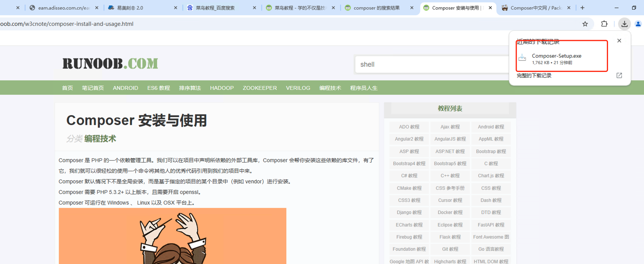Open the Angular2 教程 tutorial link
Image resolution: width=644 pixels, height=264 pixels.
coord(409,139)
